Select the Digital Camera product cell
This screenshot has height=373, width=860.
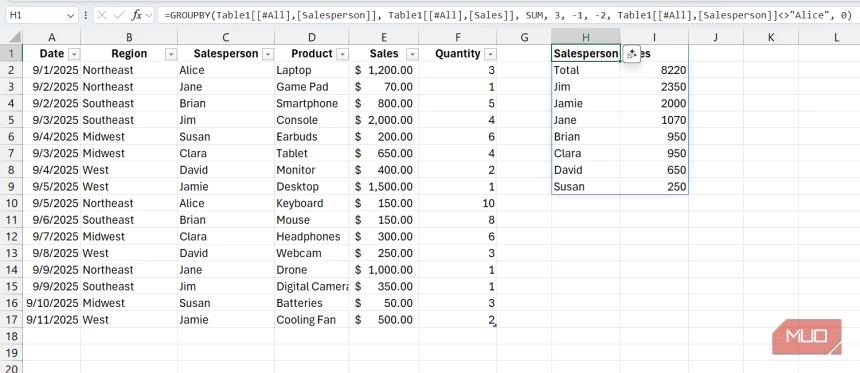tap(312, 286)
